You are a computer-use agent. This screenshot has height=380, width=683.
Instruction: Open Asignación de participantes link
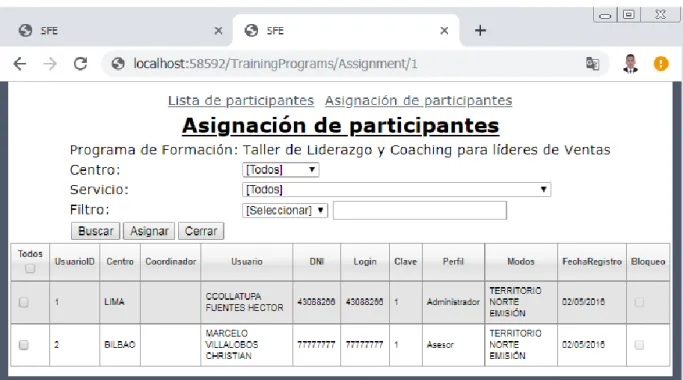pos(418,101)
